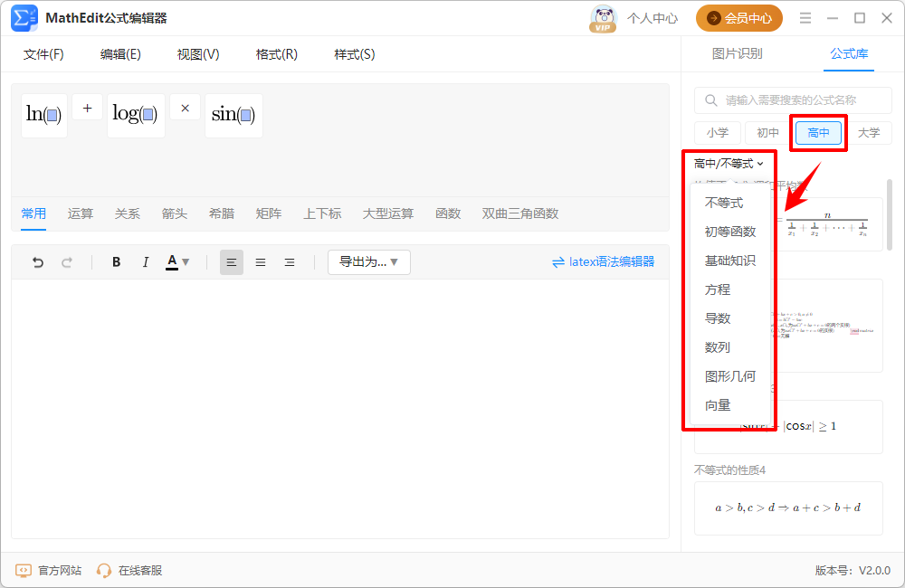Redo the last edit
Screen dimensions: 905x588
click(x=67, y=262)
